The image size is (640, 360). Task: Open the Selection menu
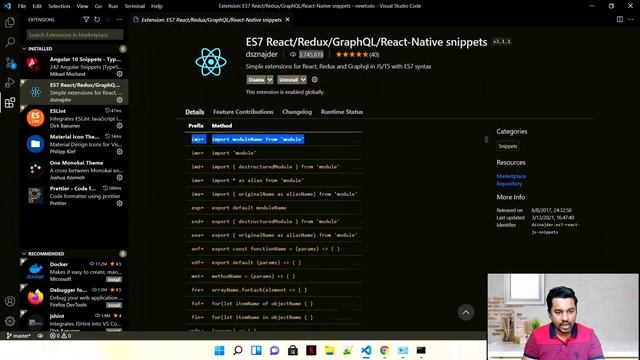tap(59, 6)
